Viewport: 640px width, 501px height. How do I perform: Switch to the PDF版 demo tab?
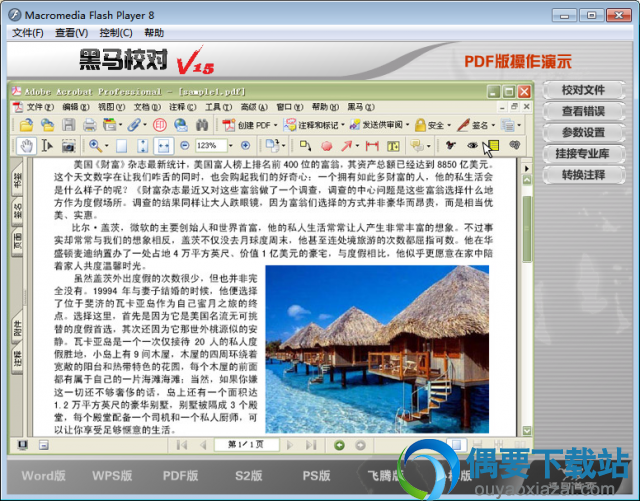click(x=180, y=476)
